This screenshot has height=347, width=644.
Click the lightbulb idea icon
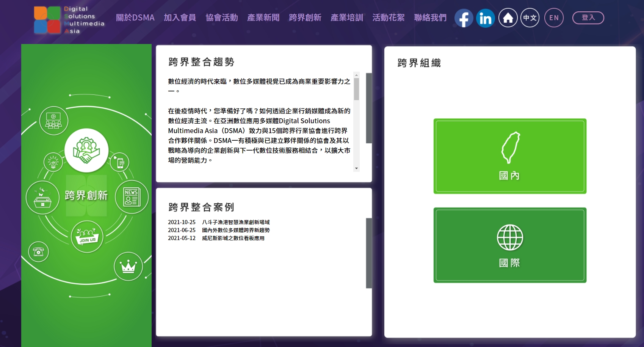pos(53,162)
